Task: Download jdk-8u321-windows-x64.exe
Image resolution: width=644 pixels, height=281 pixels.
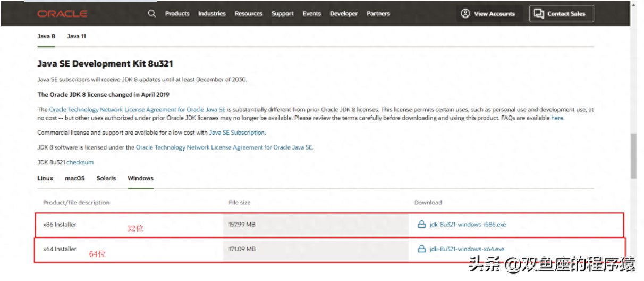Action: pyautogui.click(x=467, y=249)
